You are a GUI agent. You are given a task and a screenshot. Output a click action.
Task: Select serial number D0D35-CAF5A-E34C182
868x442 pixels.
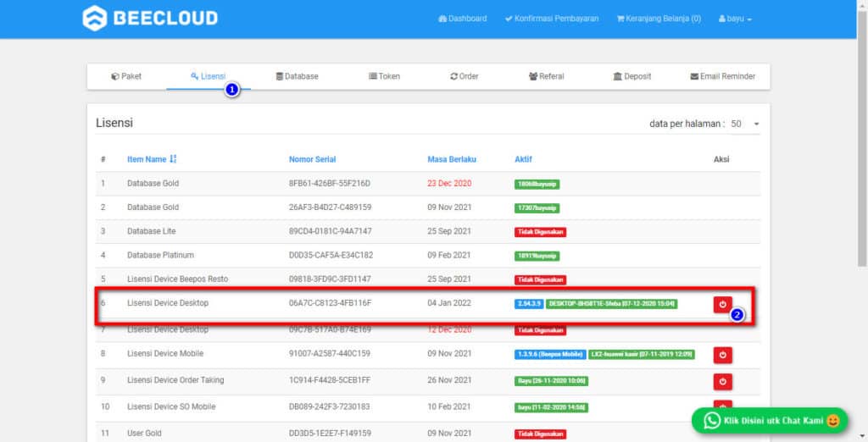(x=331, y=255)
